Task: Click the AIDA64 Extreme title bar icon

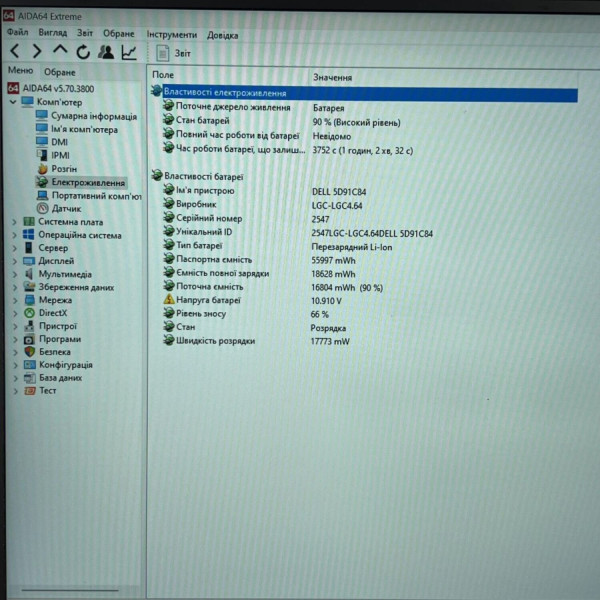Action: click(x=8, y=16)
